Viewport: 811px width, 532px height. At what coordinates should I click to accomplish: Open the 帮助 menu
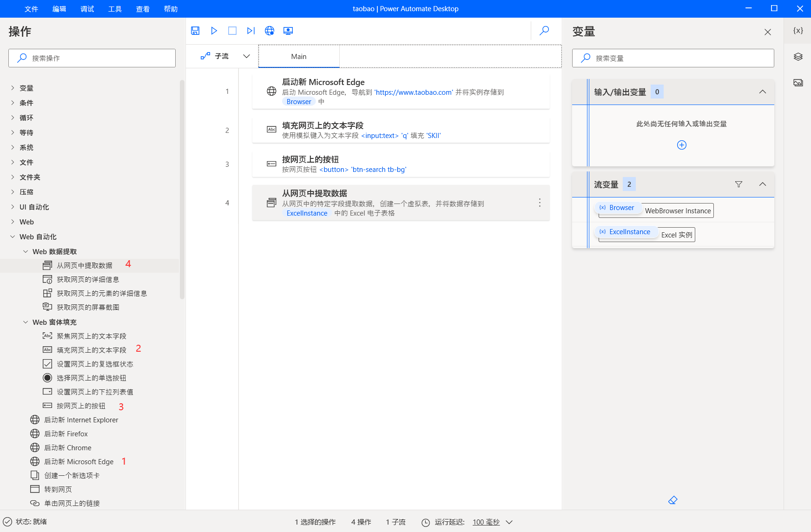pyautogui.click(x=171, y=9)
